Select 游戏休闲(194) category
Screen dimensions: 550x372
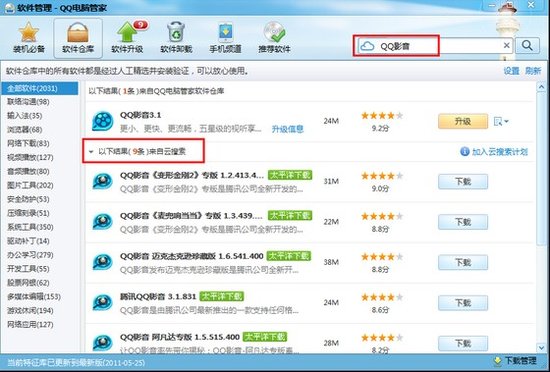(30, 311)
